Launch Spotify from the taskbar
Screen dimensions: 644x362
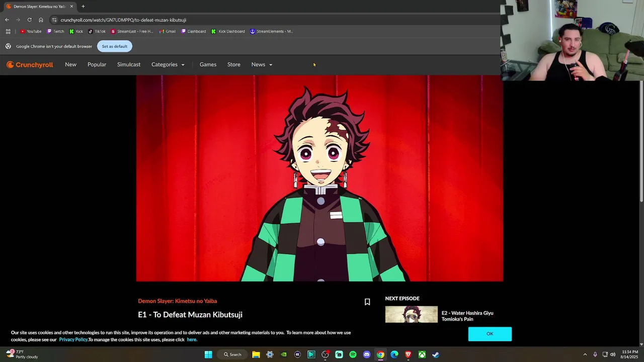click(x=353, y=354)
